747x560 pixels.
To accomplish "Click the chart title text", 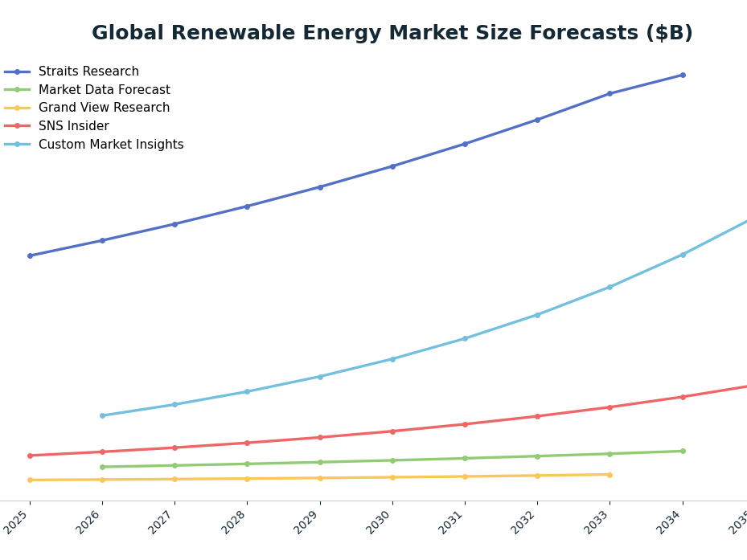I will 392,33.
